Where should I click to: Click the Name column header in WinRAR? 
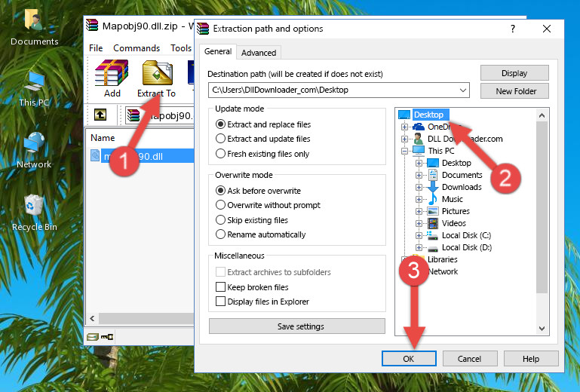103,138
